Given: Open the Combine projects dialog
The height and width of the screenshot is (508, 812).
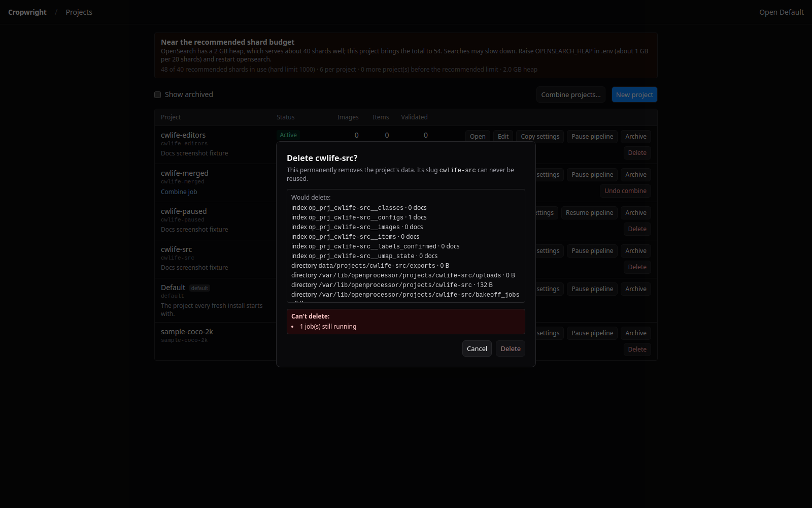Looking at the screenshot, I should point(570,94).
